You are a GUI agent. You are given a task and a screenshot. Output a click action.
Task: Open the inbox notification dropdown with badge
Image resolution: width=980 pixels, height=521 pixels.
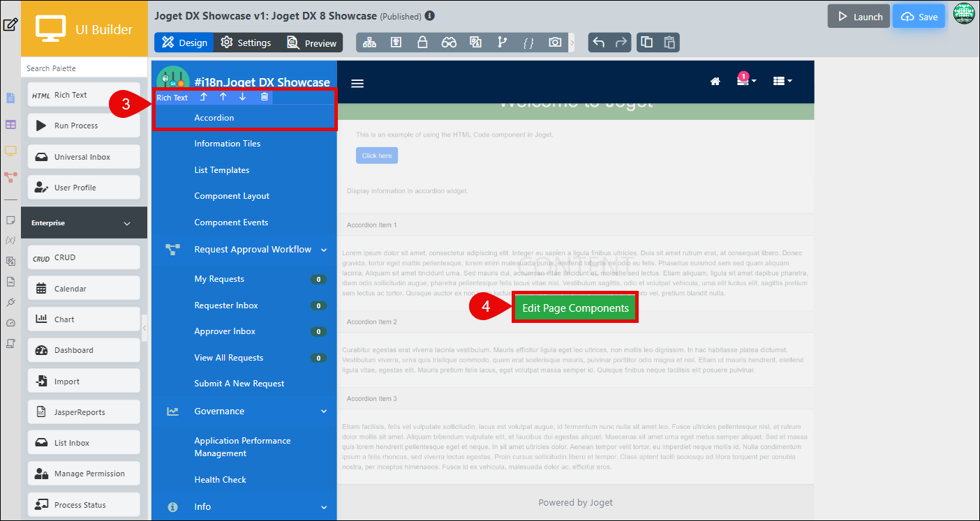click(x=746, y=80)
